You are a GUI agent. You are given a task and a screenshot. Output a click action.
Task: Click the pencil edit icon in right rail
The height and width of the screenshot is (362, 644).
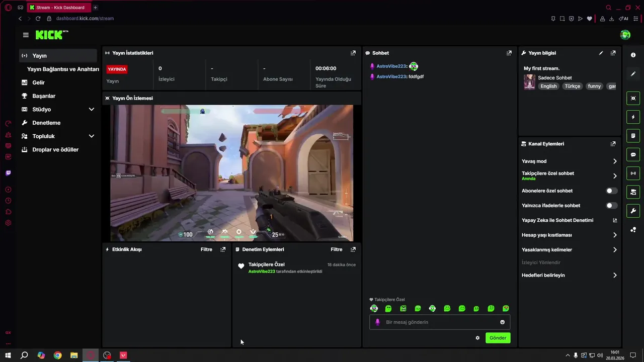[633, 74]
